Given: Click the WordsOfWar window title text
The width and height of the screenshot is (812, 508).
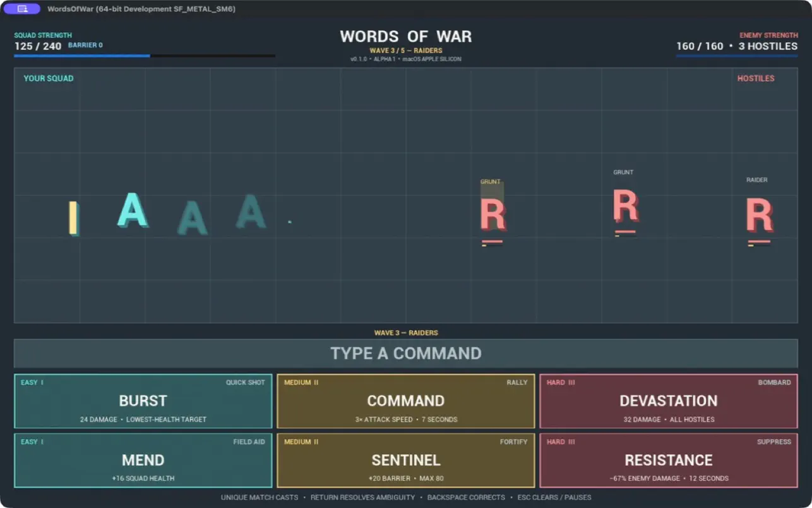Looking at the screenshot, I should [x=141, y=9].
